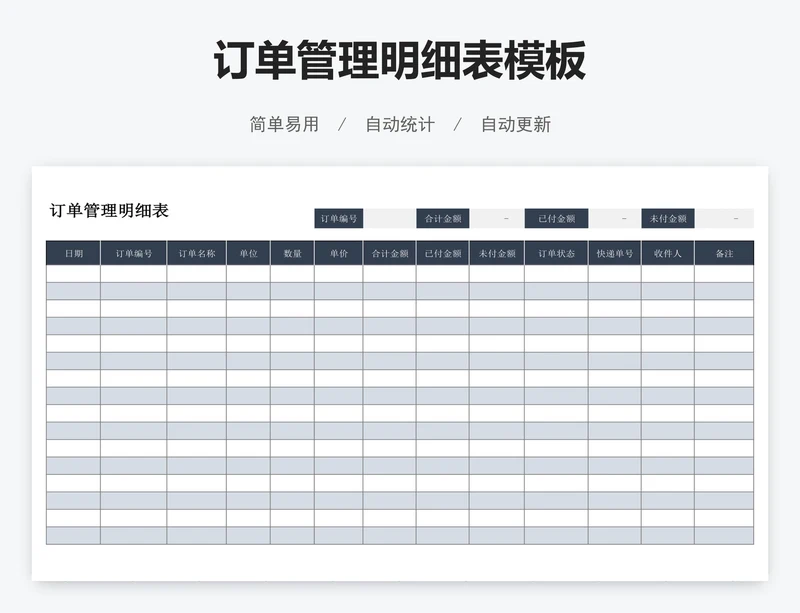Click the sheet heading 订单管理明细表
The width and height of the screenshot is (800, 613).
pos(109,210)
